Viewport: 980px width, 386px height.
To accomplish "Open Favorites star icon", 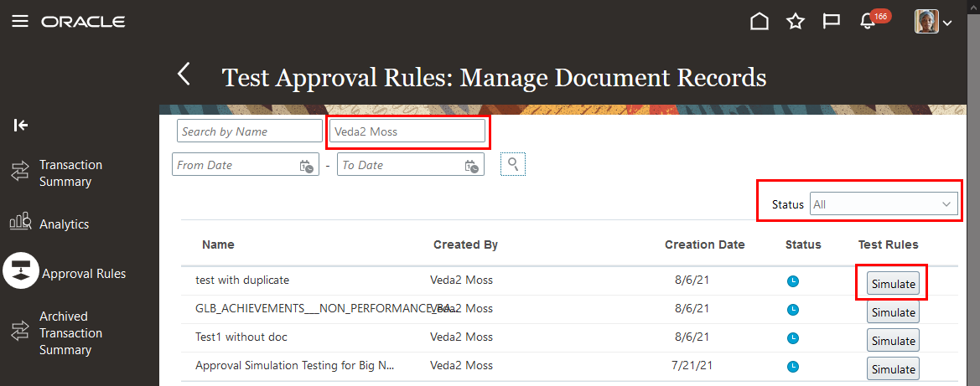I will 796,22.
